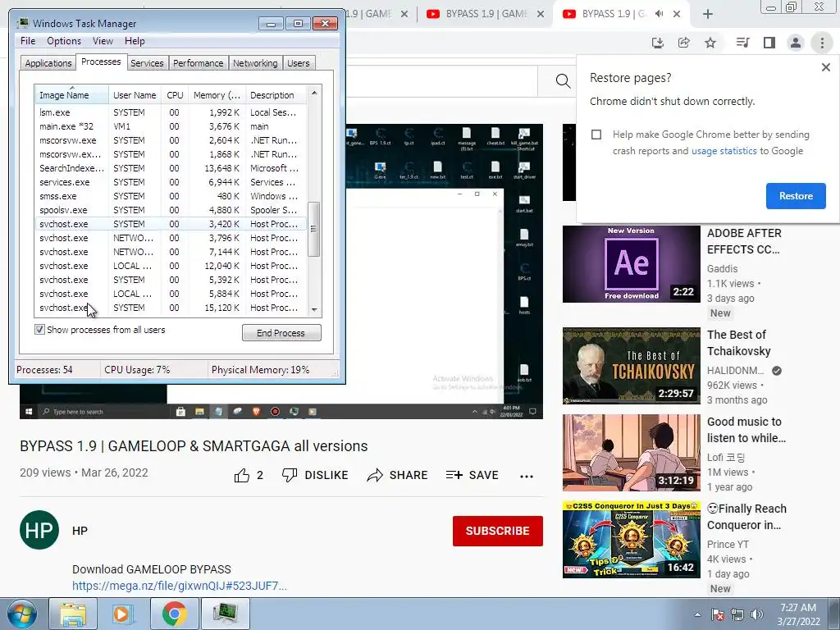The image size is (840, 630).
Task: Switch to the Performance tab
Action: click(x=198, y=63)
